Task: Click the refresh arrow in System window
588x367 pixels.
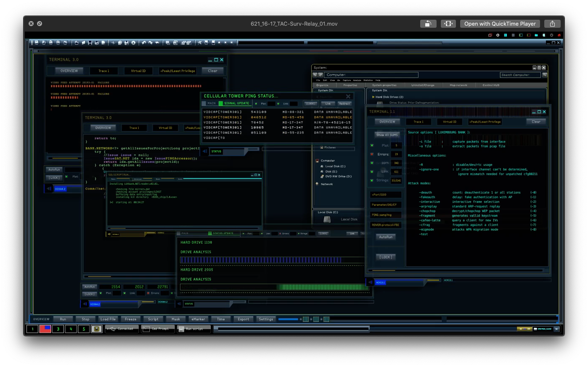Action: click(x=320, y=75)
